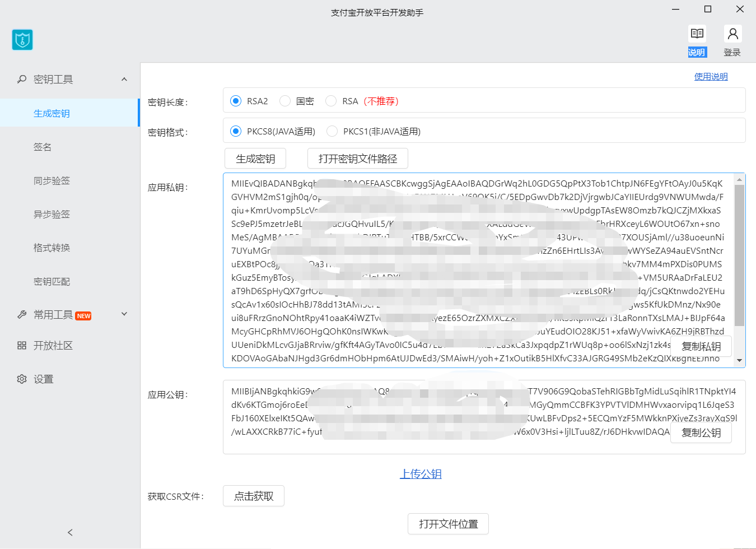
Task: Collapse sidebar with the left arrow icon
Action: pos(70,533)
